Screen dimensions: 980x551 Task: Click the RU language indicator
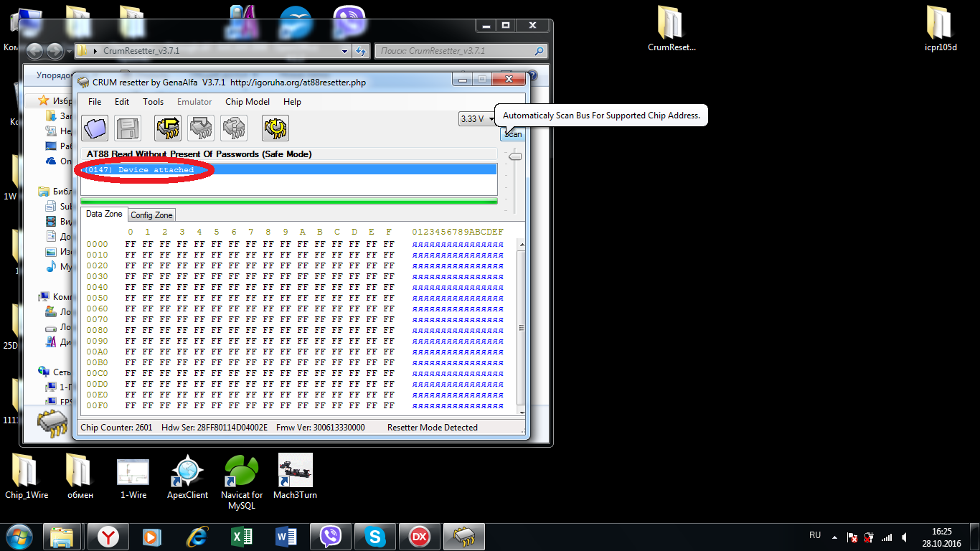pyautogui.click(x=815, y=535)
